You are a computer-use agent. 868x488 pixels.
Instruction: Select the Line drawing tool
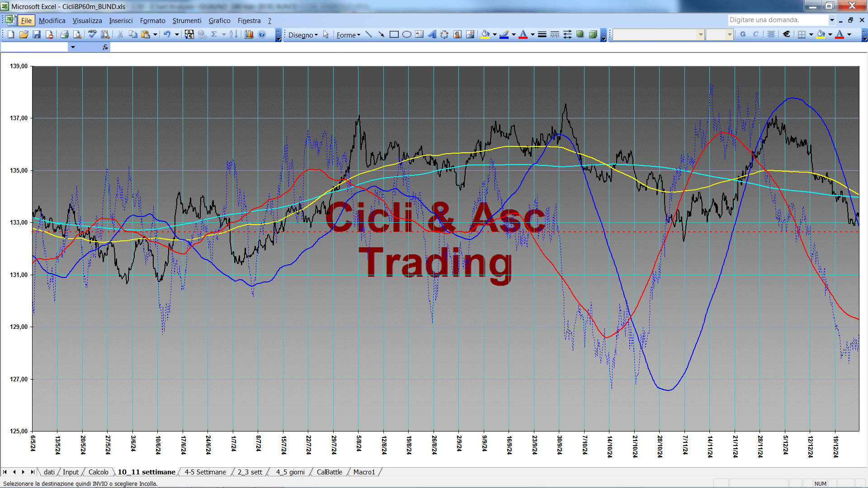point(368,34)
